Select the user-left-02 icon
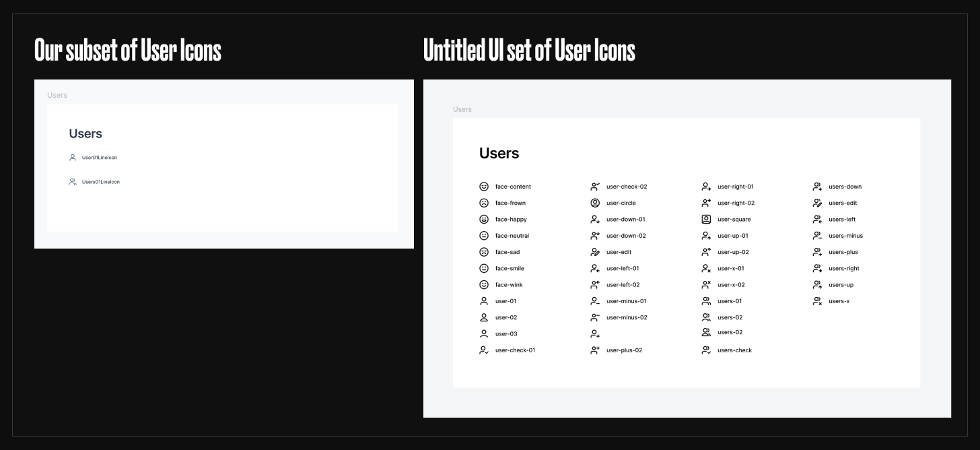This screenshot has height=450, width=980. point(595,285)
